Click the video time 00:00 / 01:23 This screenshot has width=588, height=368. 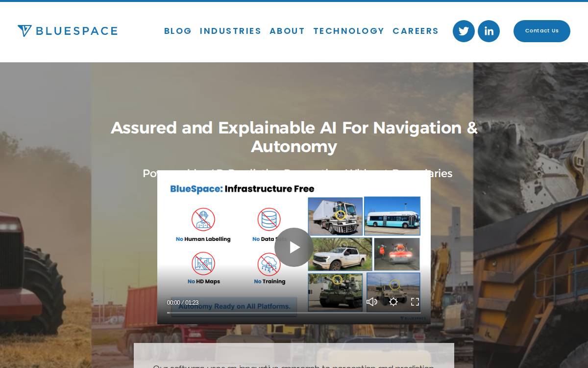[183, 303]
